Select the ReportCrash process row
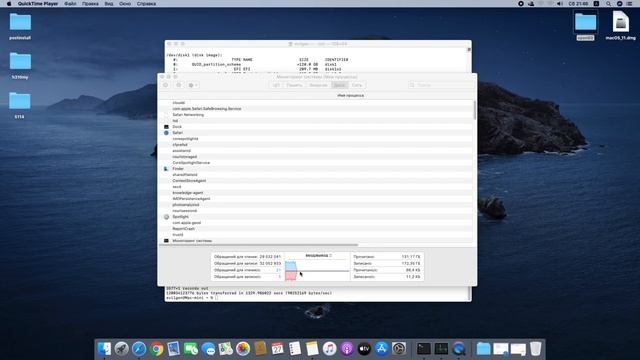This screenshot has height=360, width=640. point(316,229)
